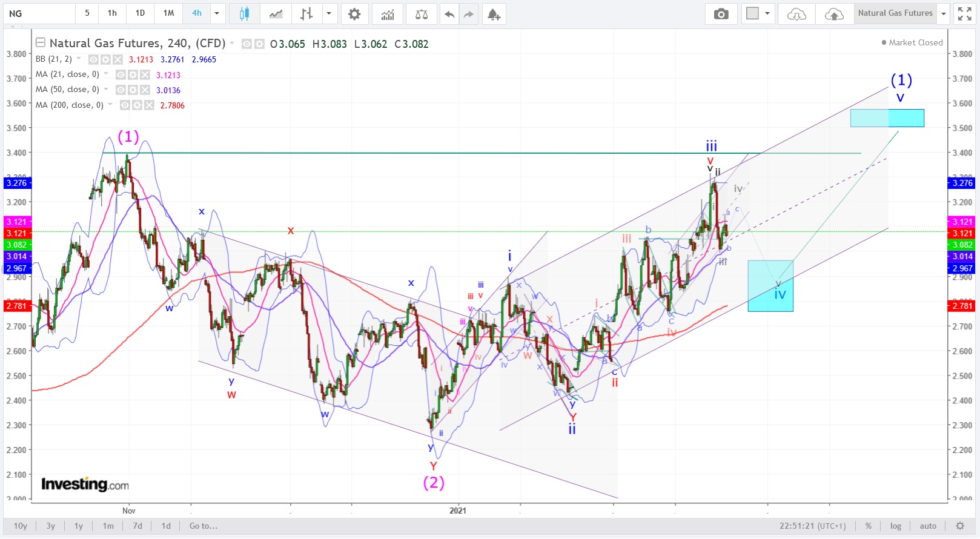Expand the timeframe interval dropdown arrow
Image resolution: width=980 pixels, height=539 pixels.
coord(217,13)
